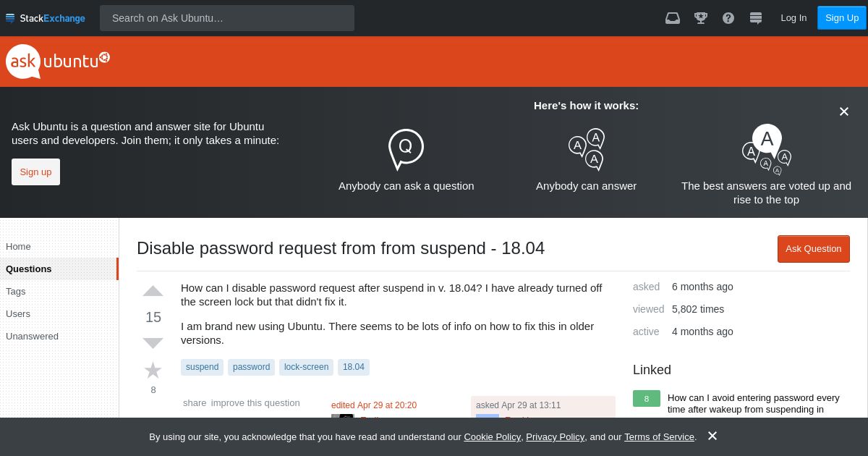
Task: Click the orange Ask Question button
Action: coord(814,249)
